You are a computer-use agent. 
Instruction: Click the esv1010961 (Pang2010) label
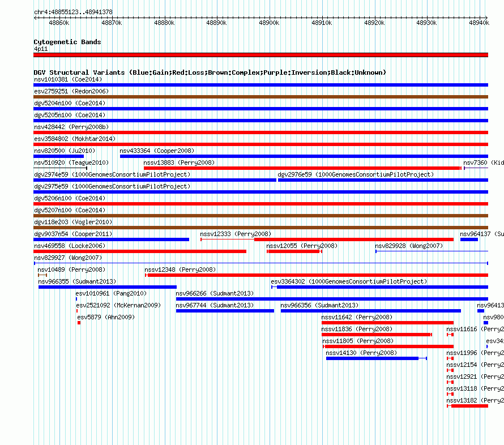pos(111,293)
